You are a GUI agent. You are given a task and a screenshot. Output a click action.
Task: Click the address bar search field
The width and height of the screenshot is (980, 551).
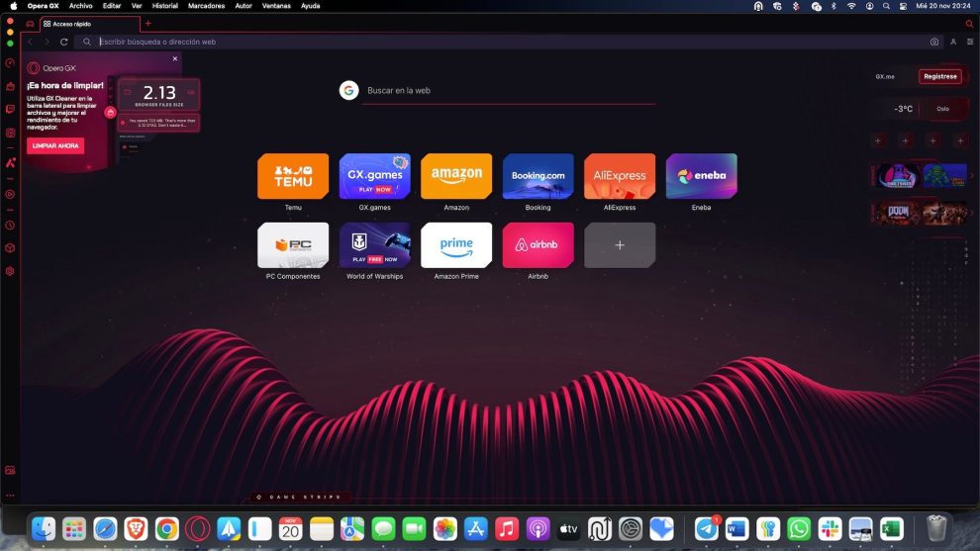click(x=495, y=42)
